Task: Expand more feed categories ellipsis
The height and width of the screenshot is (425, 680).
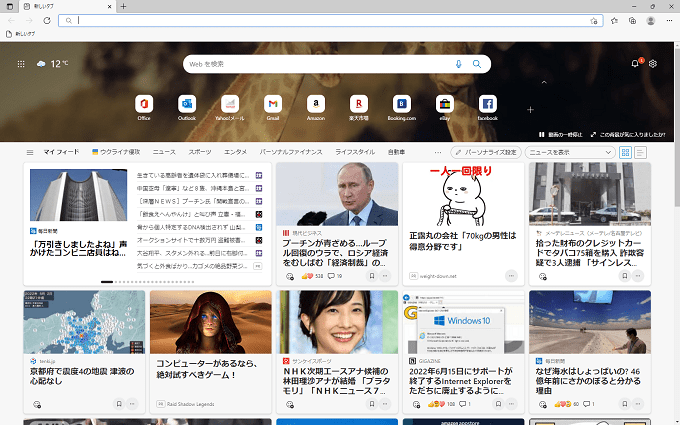Action: click(x=438, y=152)
